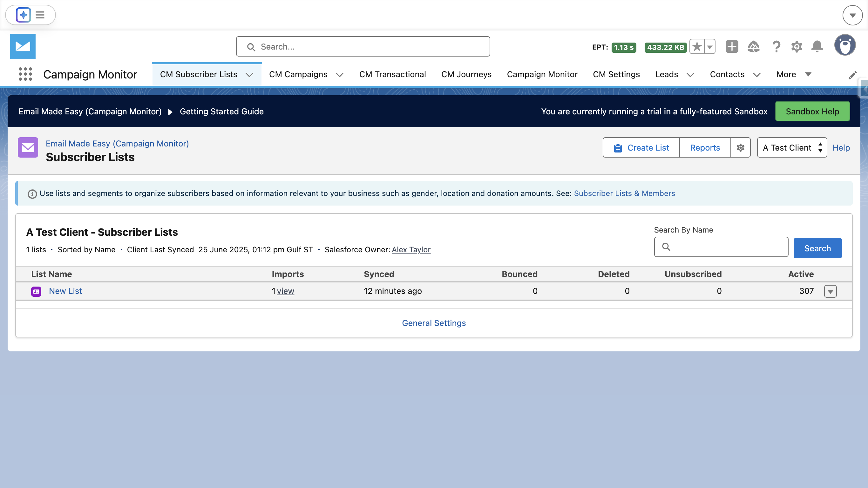The width and height of the screenshot is (868, 488).
Task: Open the New List link
Action: [65, 291]
